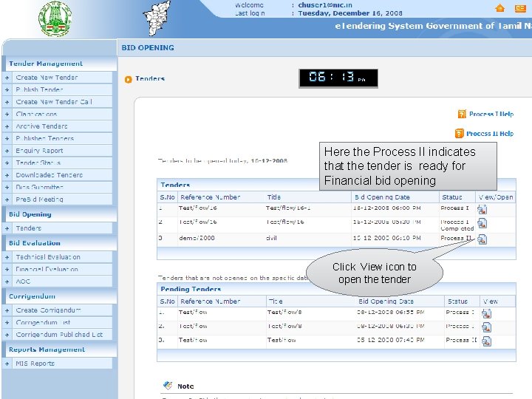Click the Process I Help icon
The width and height of the screenshot is (532, 399).
(x=462, y=114)
